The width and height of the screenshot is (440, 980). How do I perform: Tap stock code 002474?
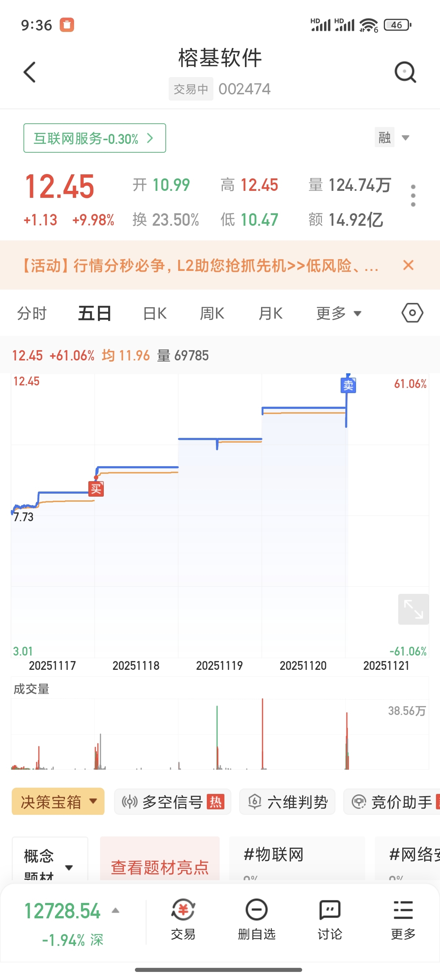(x=244, y=89)
